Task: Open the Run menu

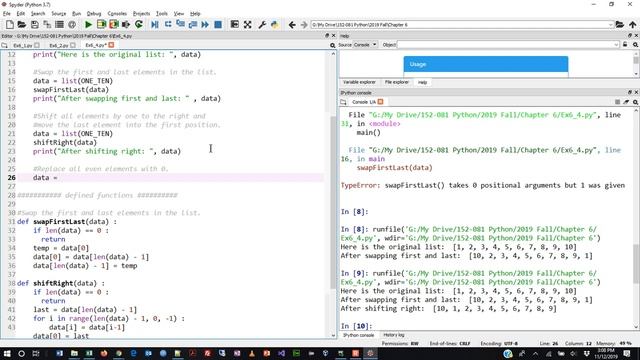Action: click(x=76, y=13)
